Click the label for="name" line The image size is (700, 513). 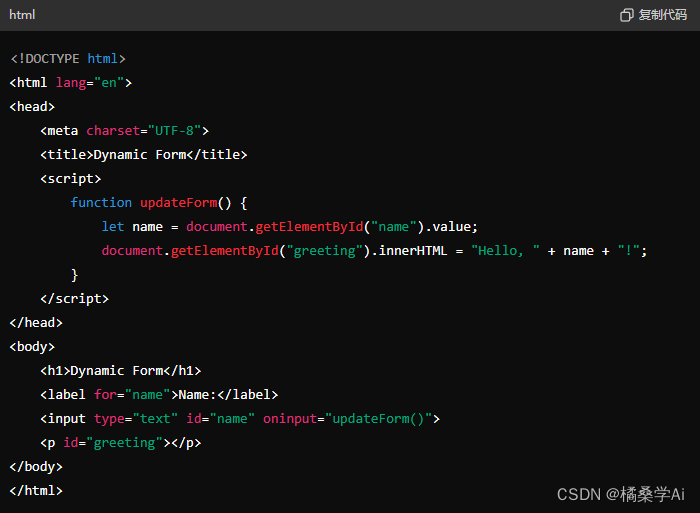[159, 395]
